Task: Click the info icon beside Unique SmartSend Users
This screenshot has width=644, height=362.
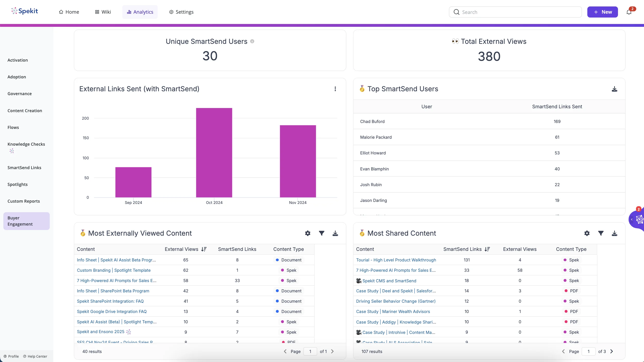Action: (252, 41)
